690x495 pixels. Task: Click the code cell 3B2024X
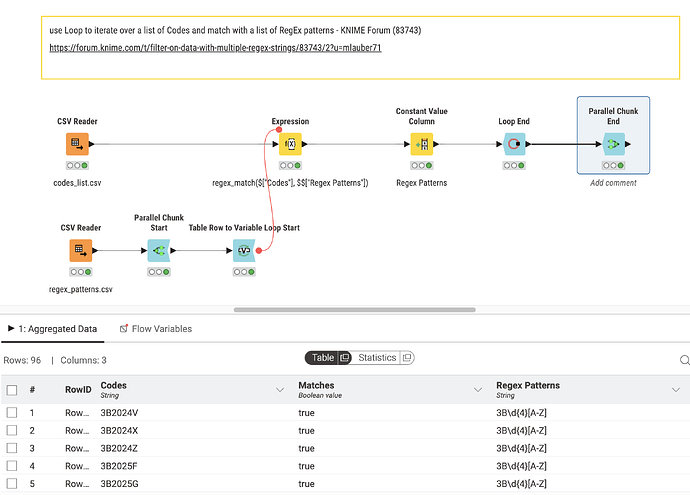click(119, 430)
